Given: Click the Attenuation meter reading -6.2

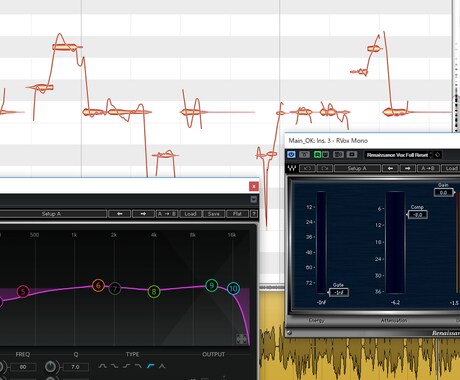Looking at the screenshot, I should pos(395,303).
